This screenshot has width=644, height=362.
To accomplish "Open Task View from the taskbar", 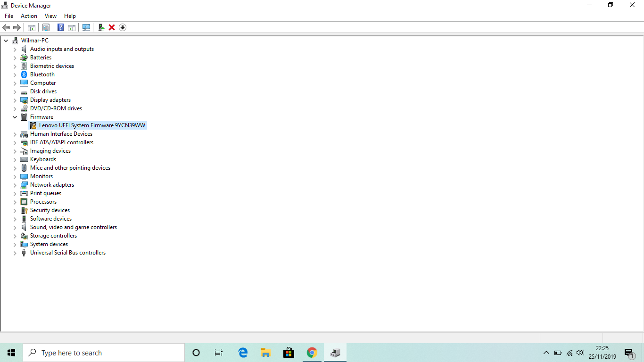I will coord(219,353).
